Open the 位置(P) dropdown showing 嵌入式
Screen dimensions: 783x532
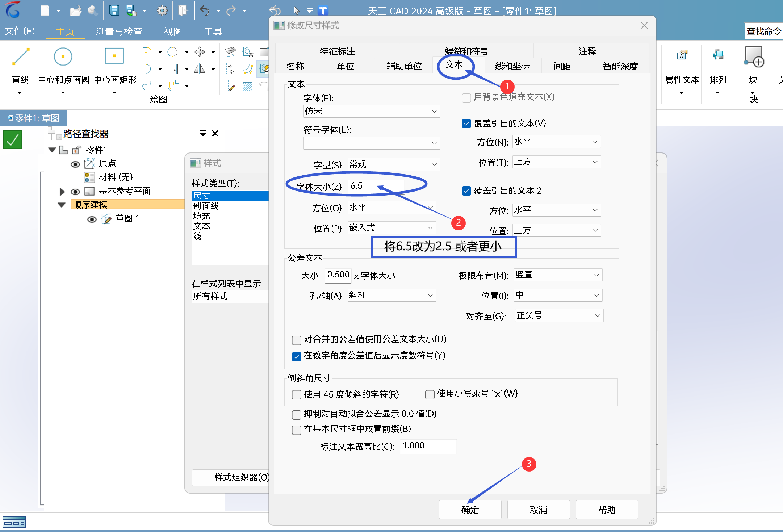(x=392, y=228)
